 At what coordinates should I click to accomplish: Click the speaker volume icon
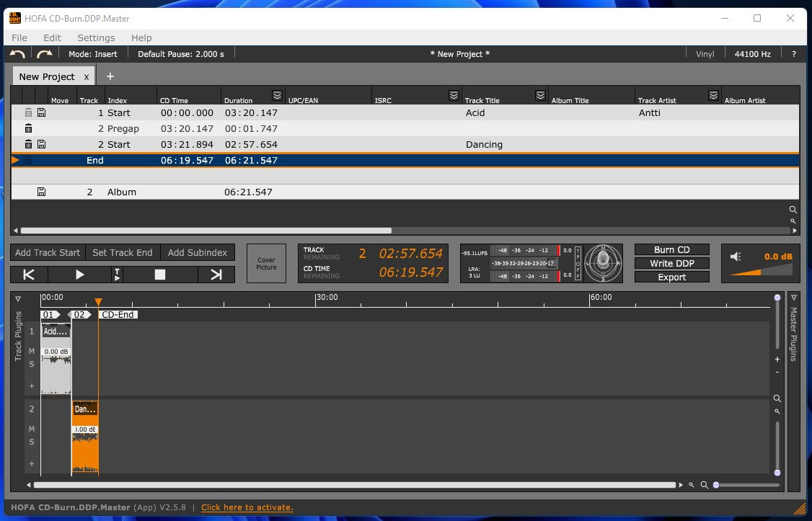click(736, 257)
